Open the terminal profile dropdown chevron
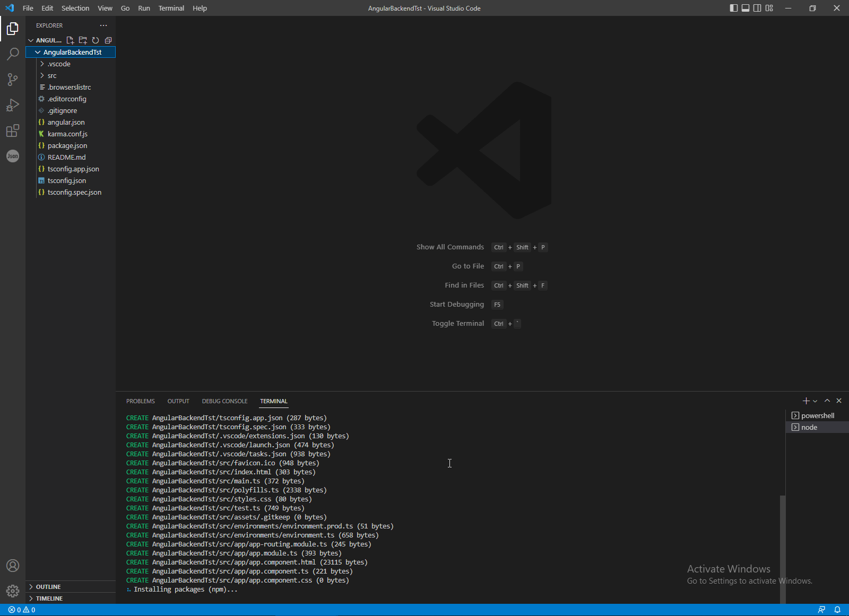 click(x=815, y=401)
